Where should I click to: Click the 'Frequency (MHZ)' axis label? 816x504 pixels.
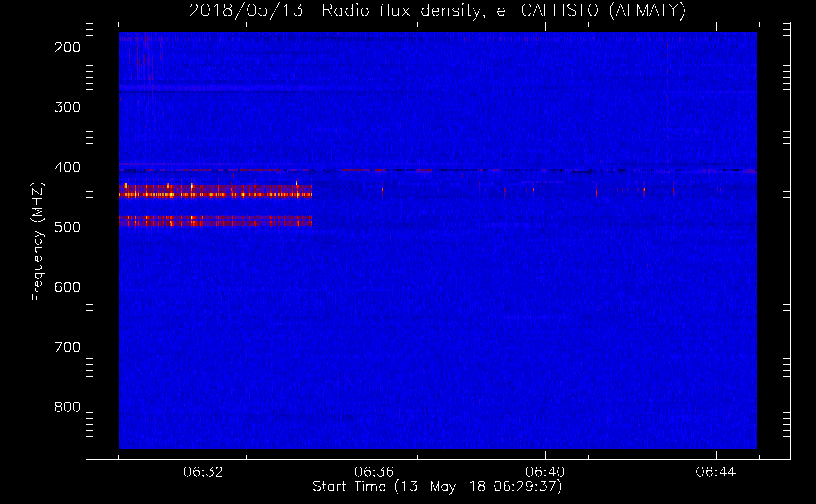coord(38,242)
